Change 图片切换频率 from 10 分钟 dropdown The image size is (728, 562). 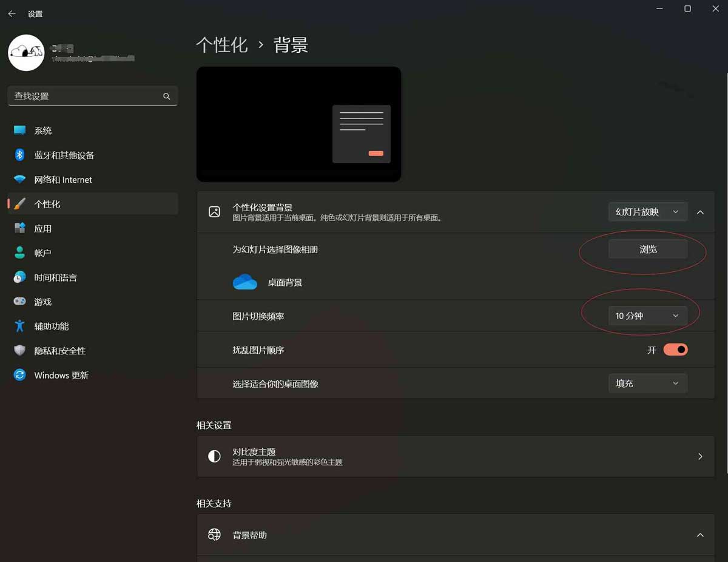click(x=647, y=315)
